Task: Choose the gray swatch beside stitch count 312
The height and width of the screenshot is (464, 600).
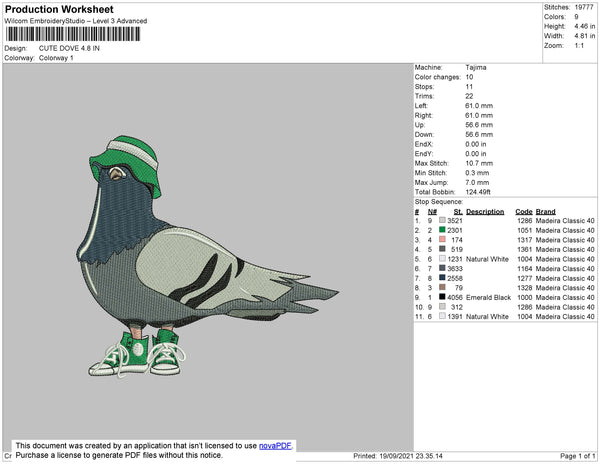Action: coord(442,306)
